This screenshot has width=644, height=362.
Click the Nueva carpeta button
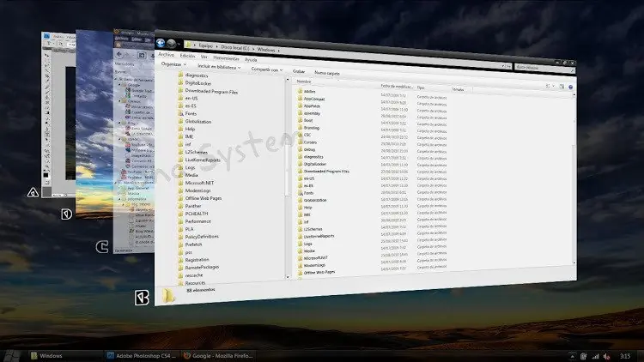coord(327,73)
